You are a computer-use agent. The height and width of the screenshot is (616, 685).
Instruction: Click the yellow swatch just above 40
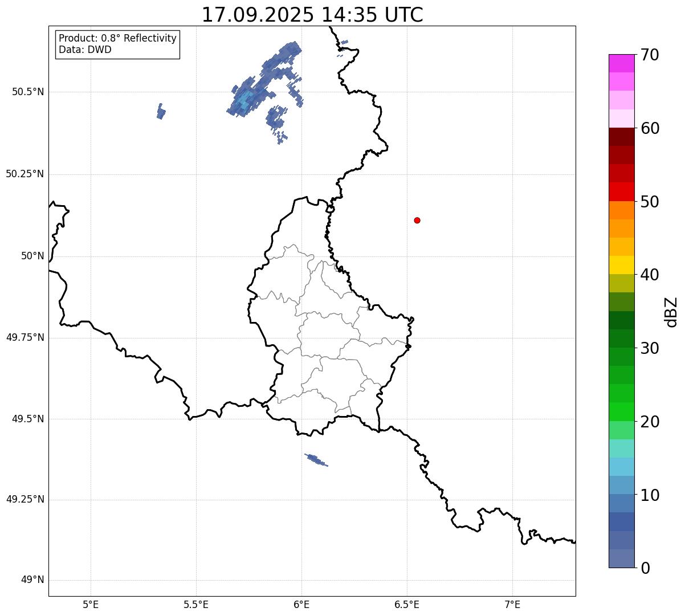[x=622, y=265]
